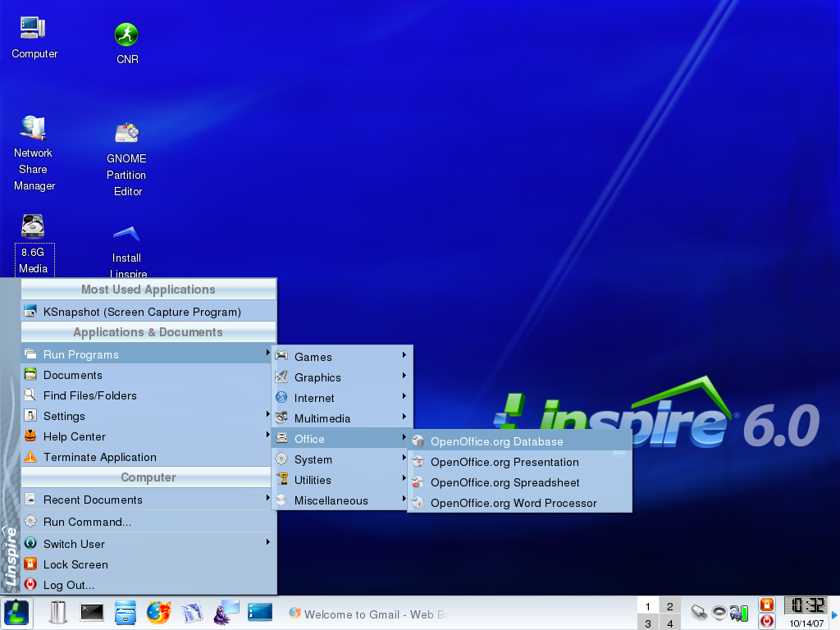Click the orange lock session button in panel

click(x=767, y=605)
